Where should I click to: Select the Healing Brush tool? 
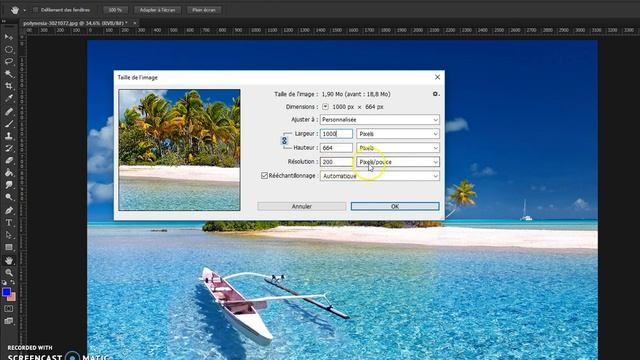(9, 111)
